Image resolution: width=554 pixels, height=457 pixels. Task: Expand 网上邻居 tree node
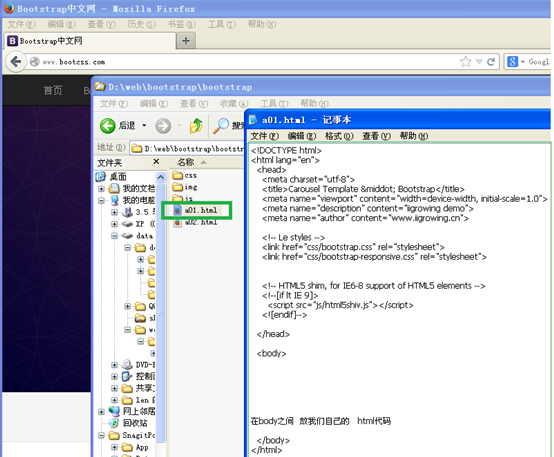pyautogui.click(x=101, y=411)
